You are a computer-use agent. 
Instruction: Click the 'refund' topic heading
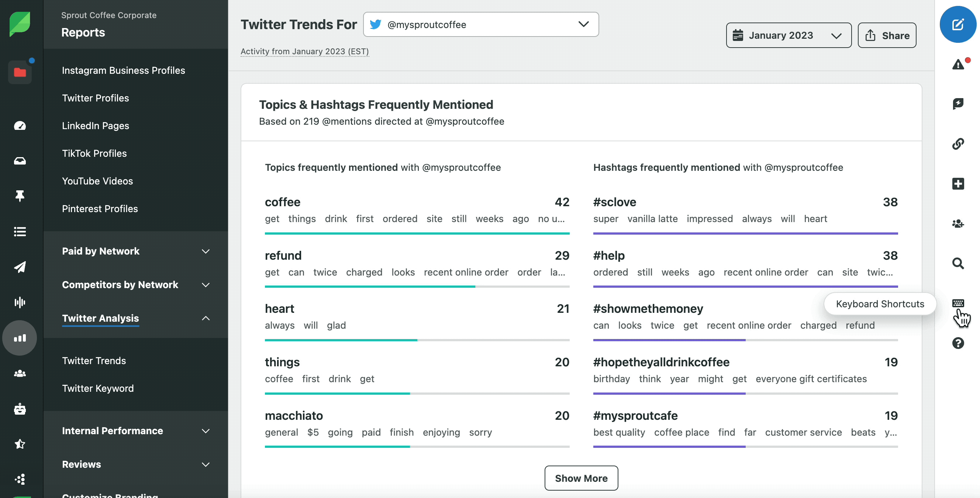coord(283,256)
